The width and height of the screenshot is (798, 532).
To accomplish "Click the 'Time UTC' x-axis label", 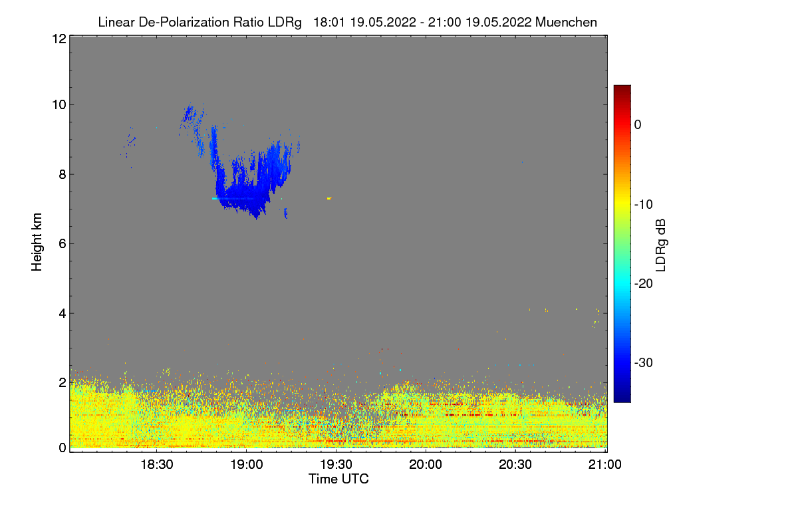I will pos(338,479).
